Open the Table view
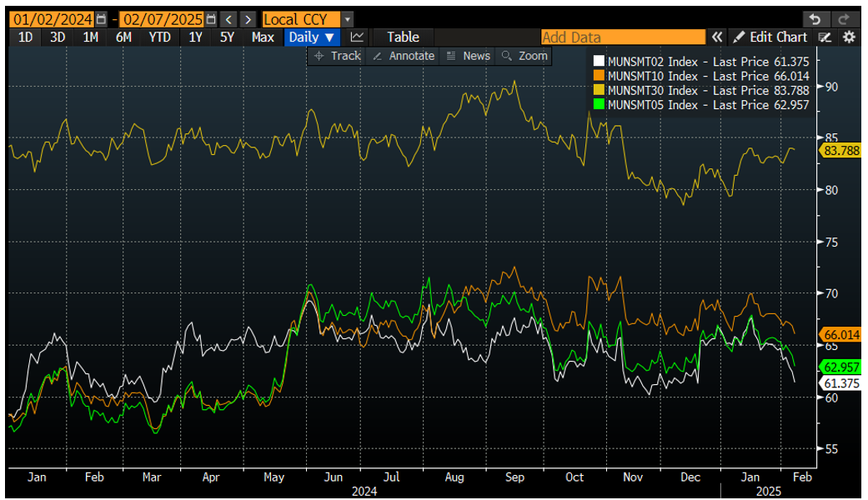Screen dimensions: 868x500 click(x=402, y=37)
